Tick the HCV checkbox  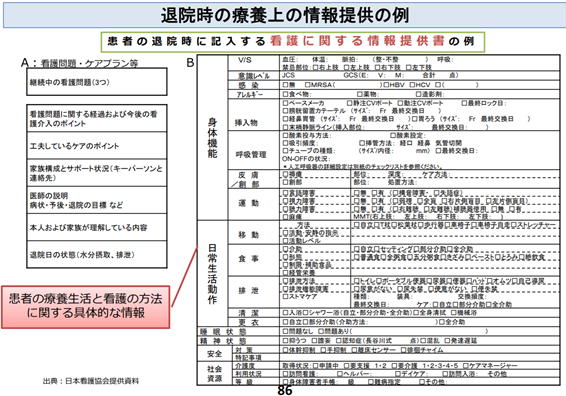click(412, 85)
